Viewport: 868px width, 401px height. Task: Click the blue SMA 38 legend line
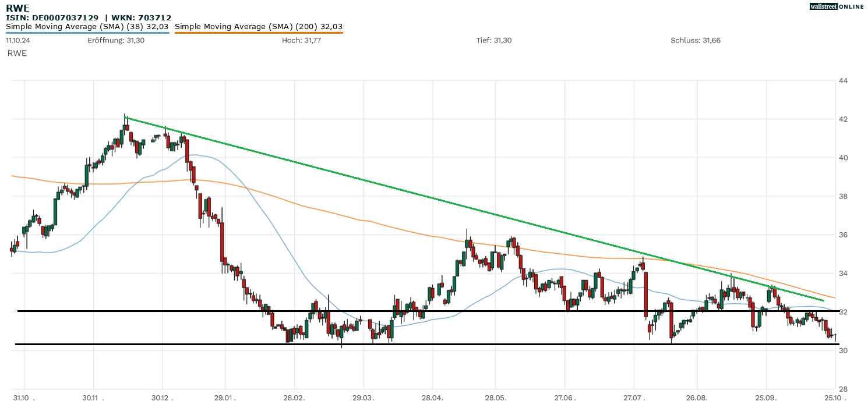click(x=87, y=33)
